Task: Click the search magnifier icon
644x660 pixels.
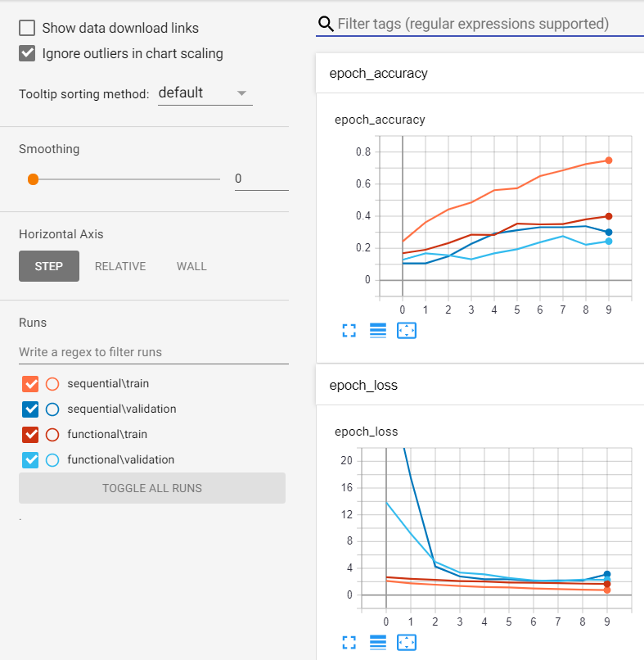Action: [326, 24]
